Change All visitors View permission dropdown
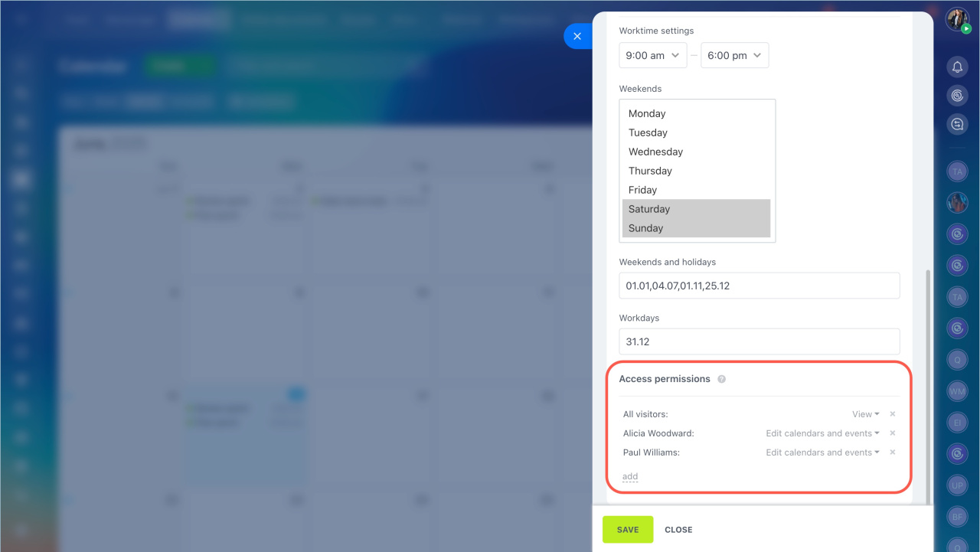The image size is (980, 552). pos(865,414)
